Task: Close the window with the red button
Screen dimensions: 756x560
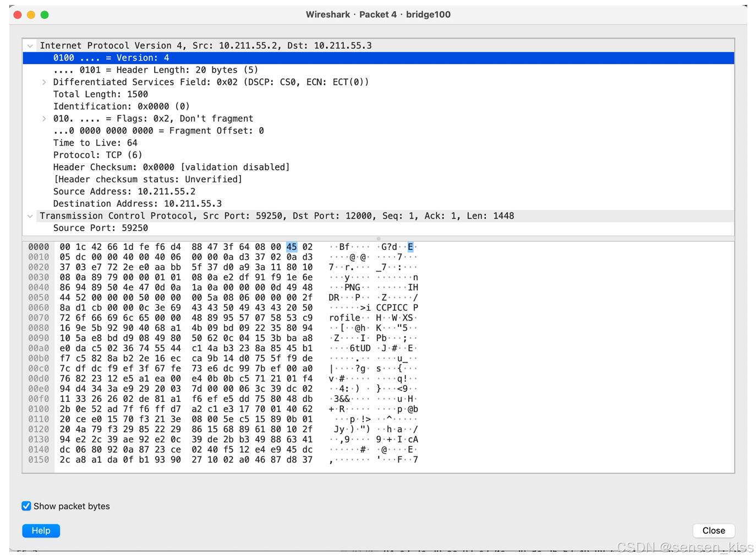Action: click(18, 15)
